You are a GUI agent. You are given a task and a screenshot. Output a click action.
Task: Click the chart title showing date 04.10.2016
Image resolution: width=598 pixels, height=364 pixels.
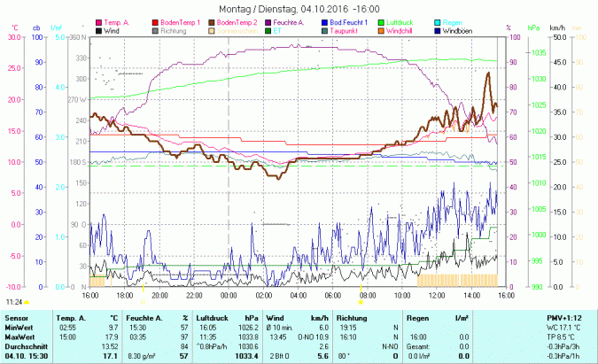[x=299, y=7]
